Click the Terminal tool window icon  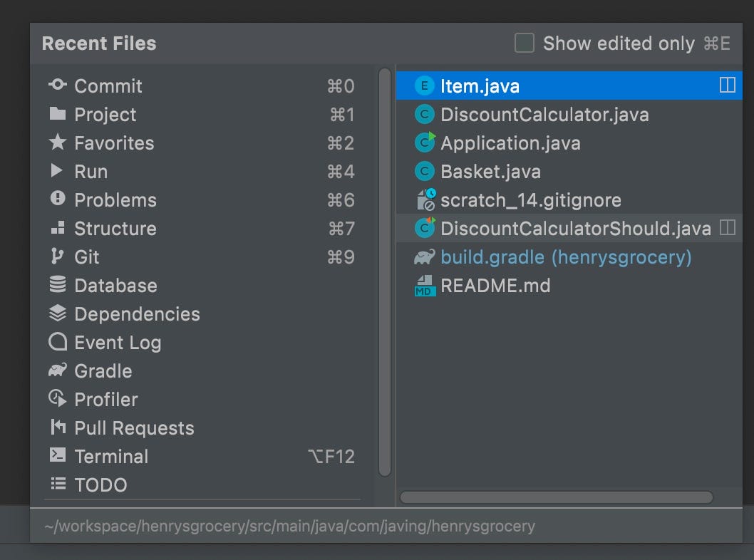point(58,456)
